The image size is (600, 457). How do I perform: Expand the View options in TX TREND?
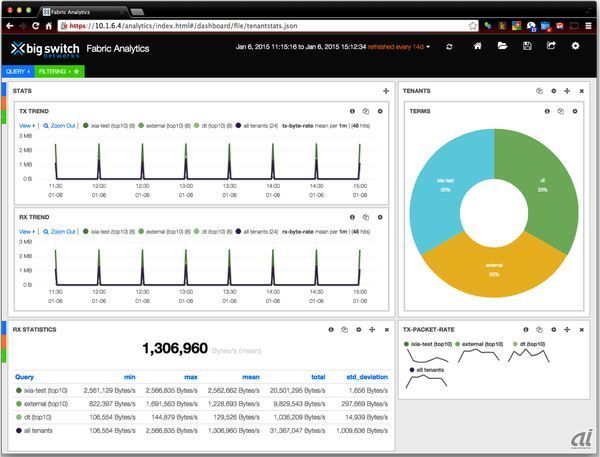[27, 126]
